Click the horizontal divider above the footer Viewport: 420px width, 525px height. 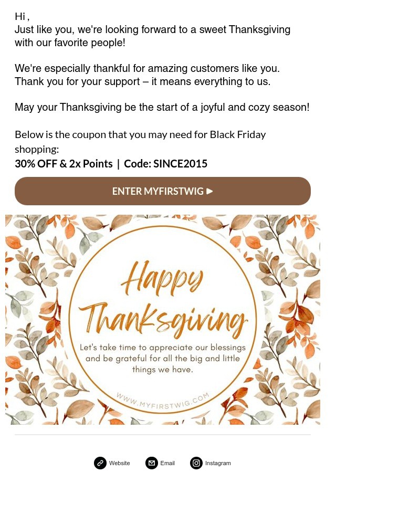pos(163,435)
